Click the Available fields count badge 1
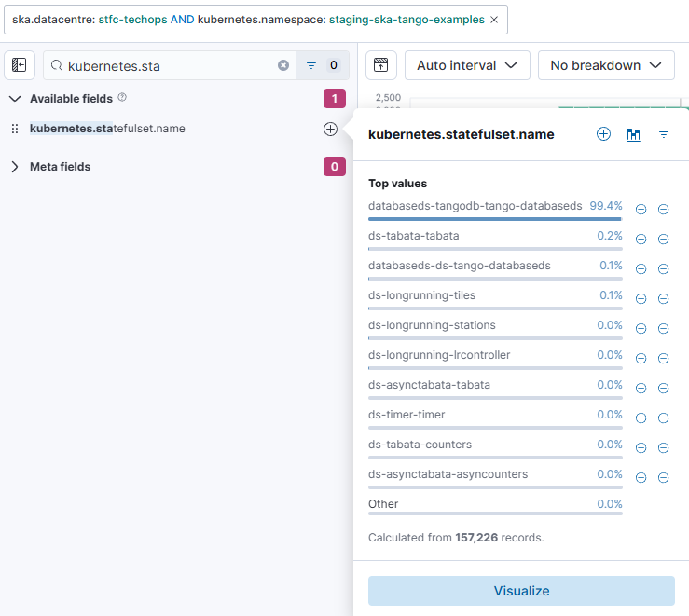 point(335,99)
